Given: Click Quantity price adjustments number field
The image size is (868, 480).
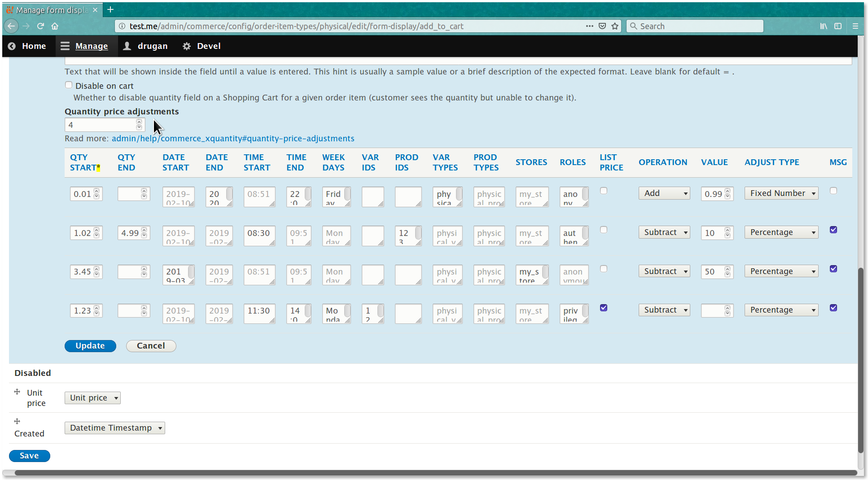Looking at the screenshot, I should [104, 125].
